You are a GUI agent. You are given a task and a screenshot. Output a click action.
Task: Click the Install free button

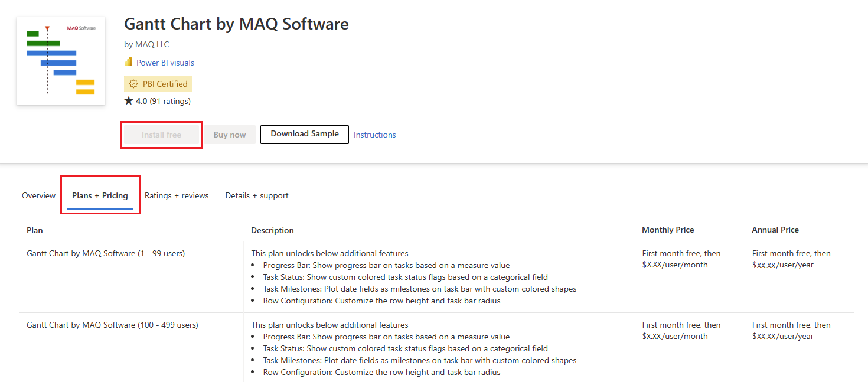tap(161, 134)
